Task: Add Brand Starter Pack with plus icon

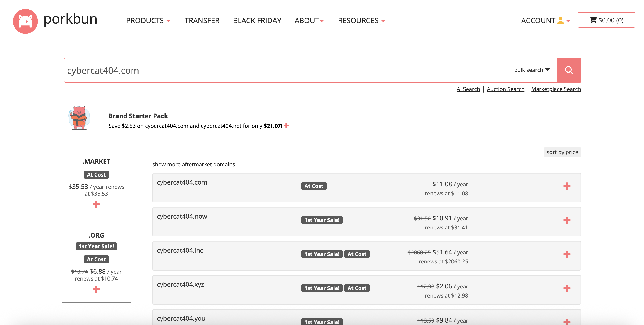Action: click(286, 126)
